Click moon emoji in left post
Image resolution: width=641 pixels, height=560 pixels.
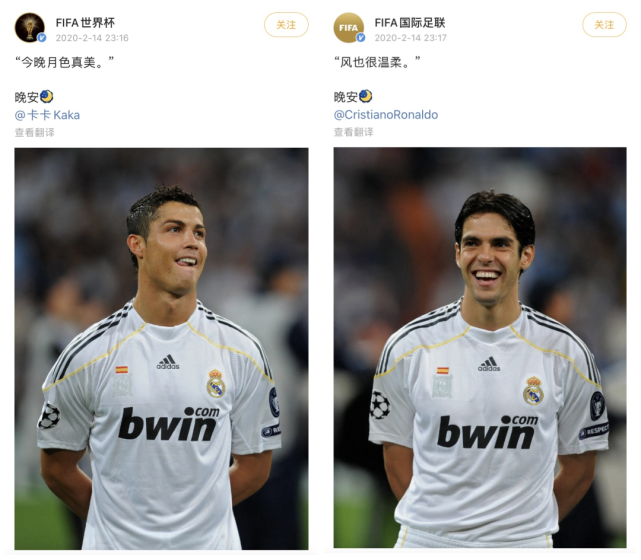[47, 97]
